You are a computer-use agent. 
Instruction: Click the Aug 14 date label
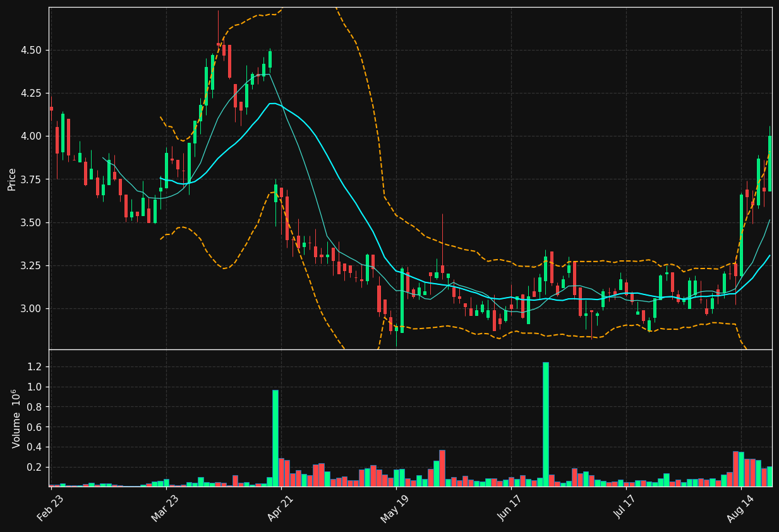pyautogui.click(x=740, y=508)
